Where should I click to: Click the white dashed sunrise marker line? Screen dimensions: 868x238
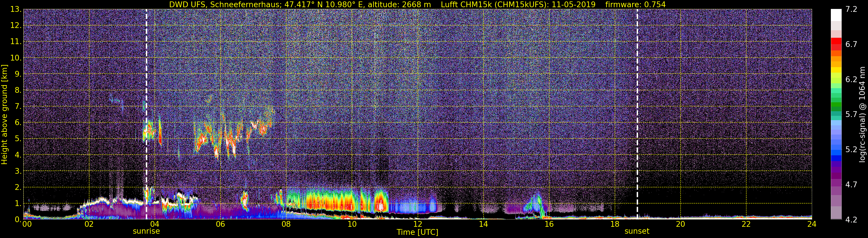[x=146, y=114]
